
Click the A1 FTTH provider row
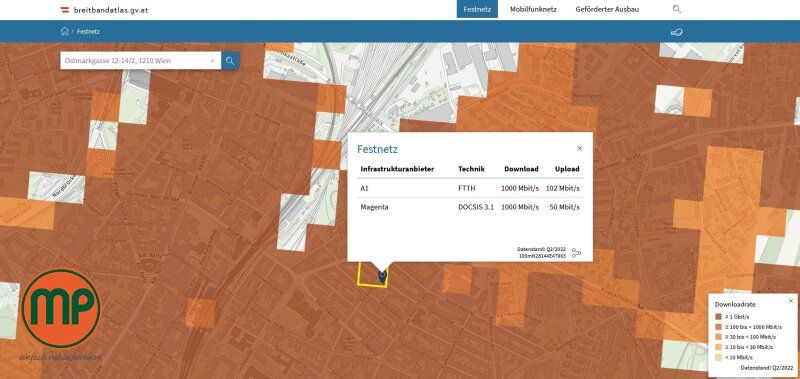tap(470, 188)
